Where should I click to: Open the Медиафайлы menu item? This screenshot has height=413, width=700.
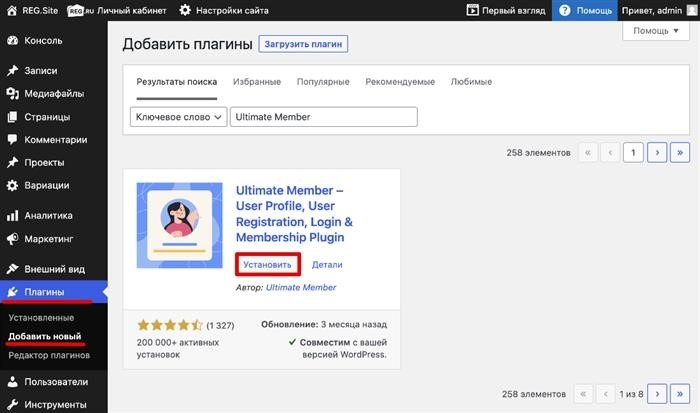[x=54, y=94]
